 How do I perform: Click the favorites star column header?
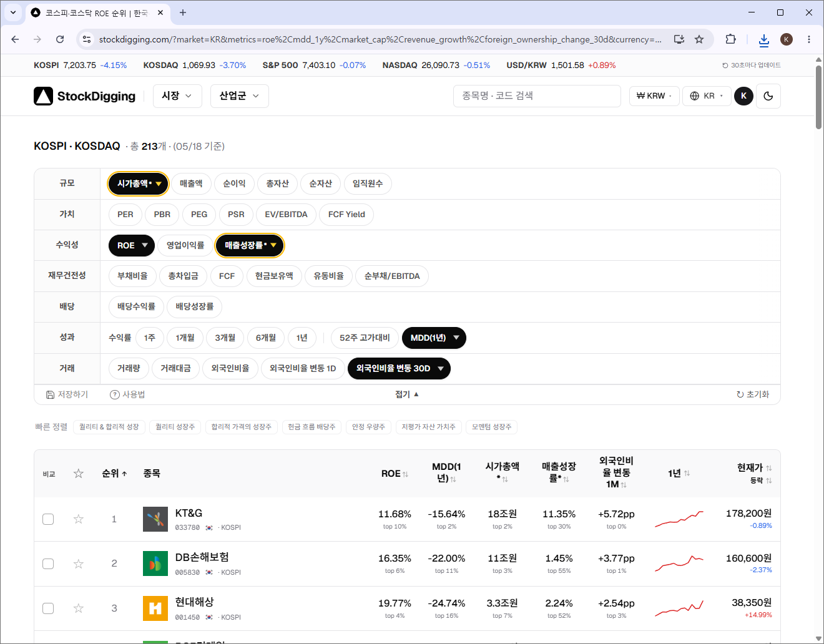click(x=79, y=474)
